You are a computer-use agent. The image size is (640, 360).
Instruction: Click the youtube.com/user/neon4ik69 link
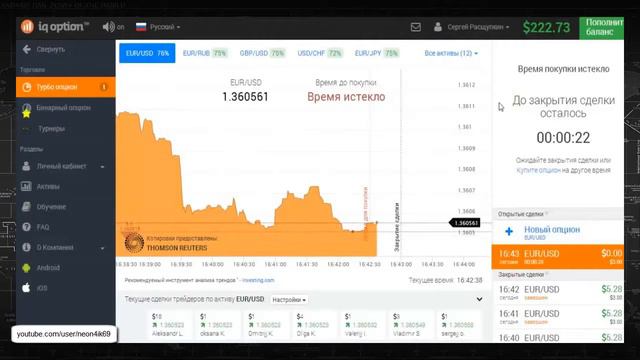coord(64,334)
